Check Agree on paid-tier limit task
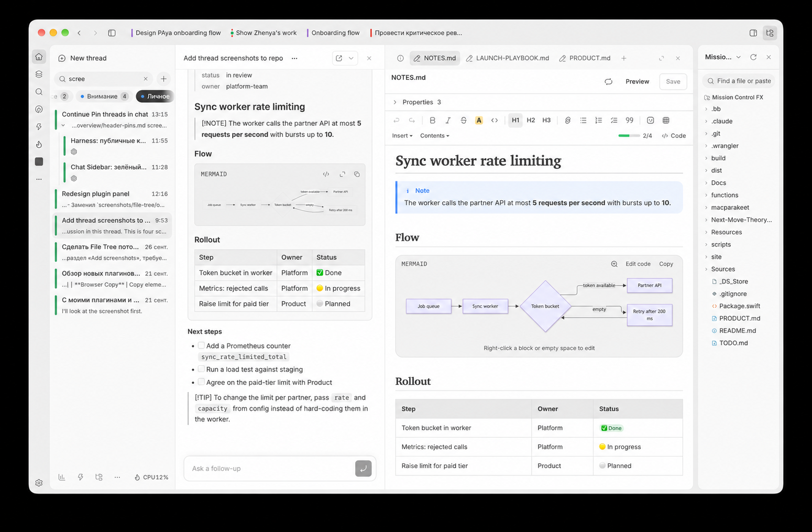Image resolution: width=812 pixels, height=532 pixels. point(201,382)
